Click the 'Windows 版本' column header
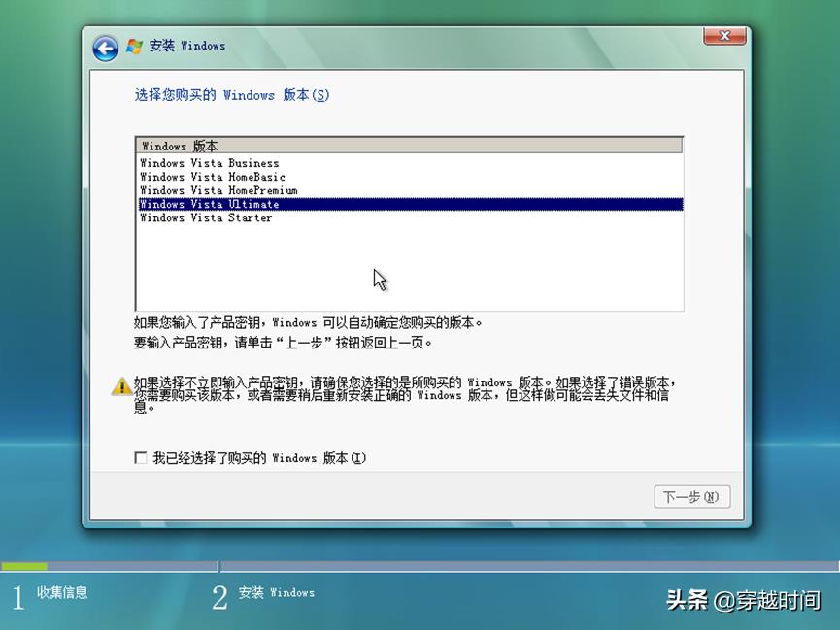 click(x=410, y=146)
